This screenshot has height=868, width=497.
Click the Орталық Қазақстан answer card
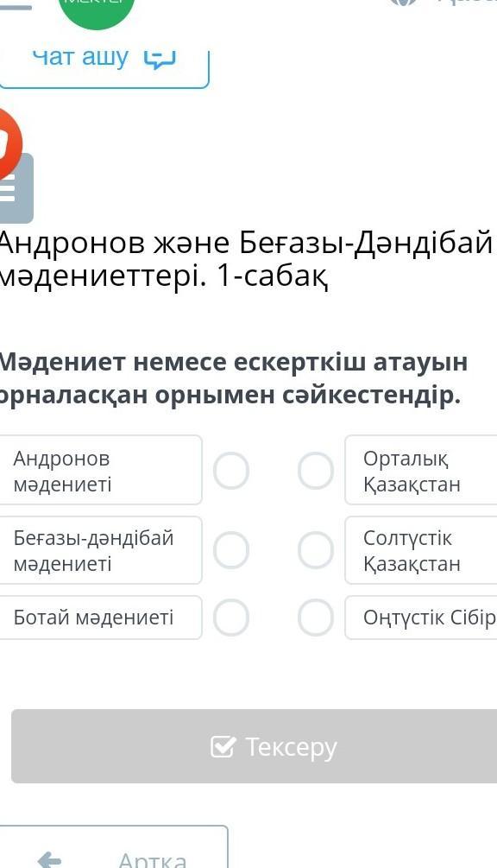coord(421,470)
